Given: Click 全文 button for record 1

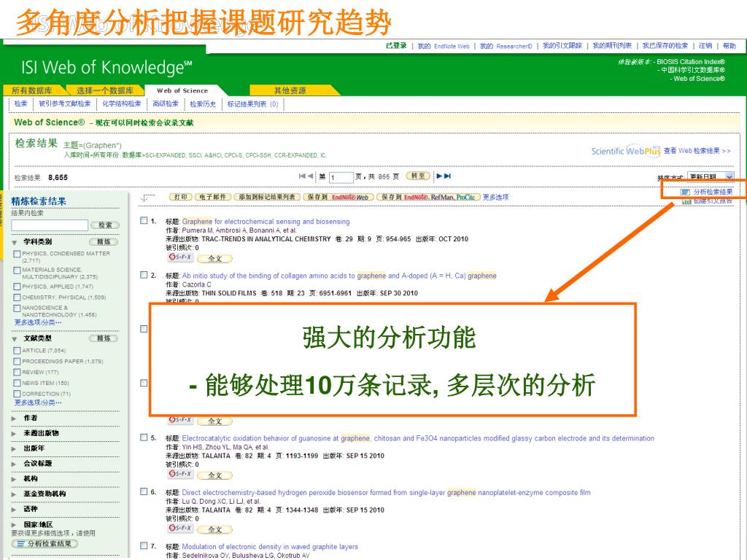Looking at the screenshot, I should (x=215, y=259).
